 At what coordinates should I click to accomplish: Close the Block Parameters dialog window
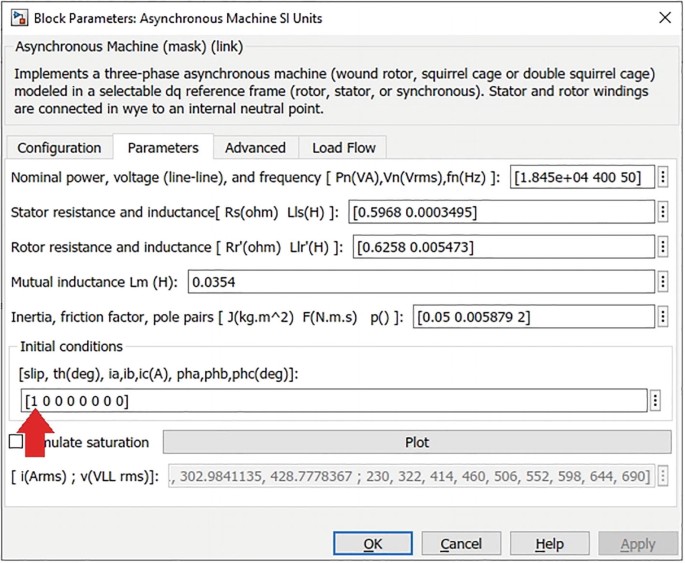click(x=663, y=18)
